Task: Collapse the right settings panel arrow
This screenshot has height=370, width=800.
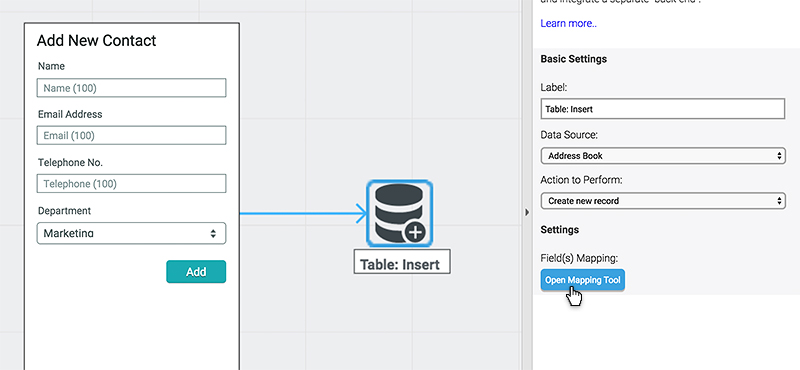Action: click(x=527, y=212)
